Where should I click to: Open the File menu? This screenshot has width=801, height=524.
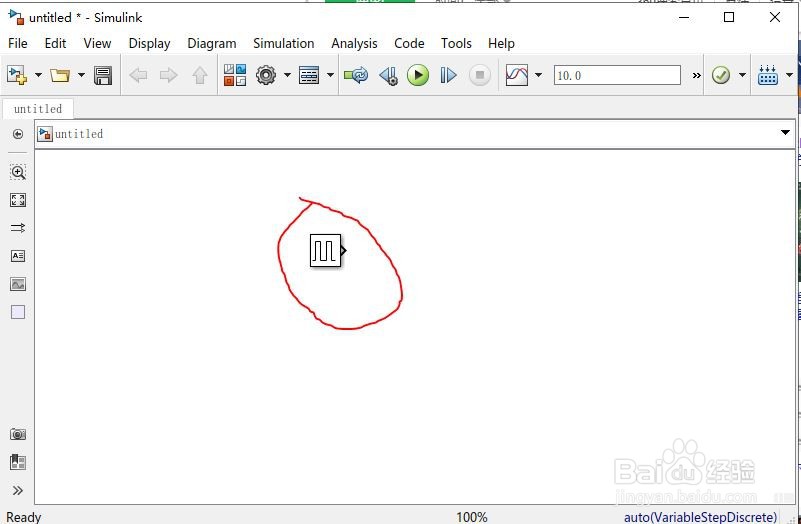click(18, 43)
